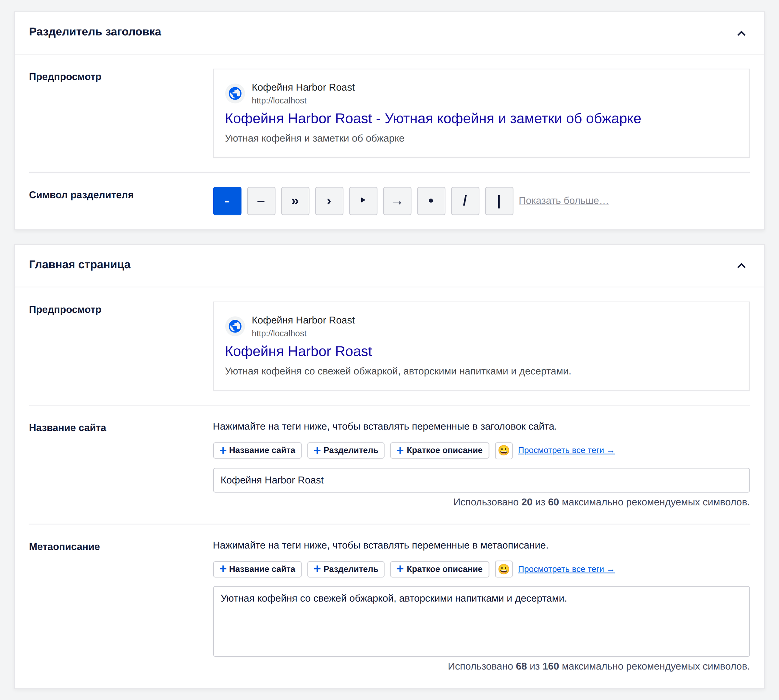The height and width of the screenshot is (700, 779).
Task: Click the long preview title in separator preview
Action: pyautogui.click(x=433, y=118)
